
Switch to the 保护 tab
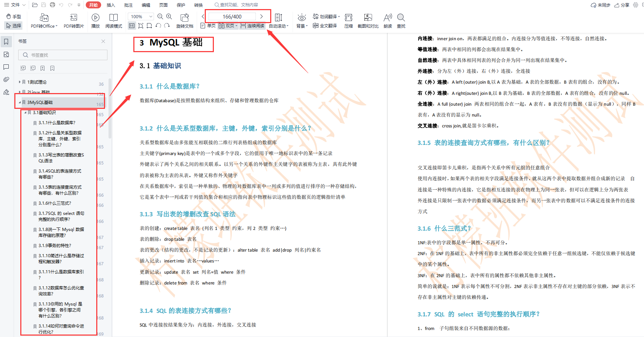181,5
